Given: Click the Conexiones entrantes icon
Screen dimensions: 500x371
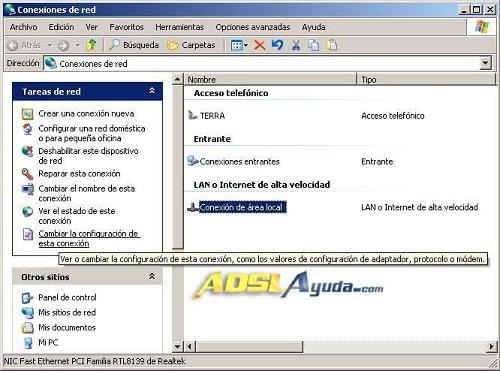Looking at the screenshot, I should pos(193,161).
